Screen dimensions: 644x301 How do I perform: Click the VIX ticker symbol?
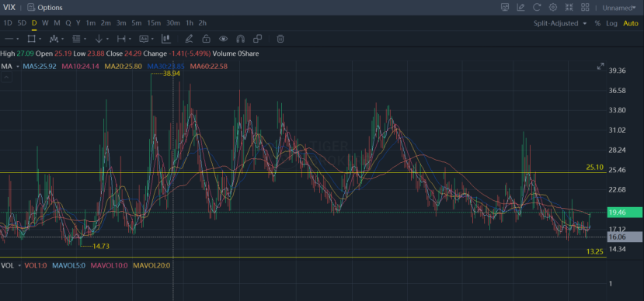[x=9, y=8]
